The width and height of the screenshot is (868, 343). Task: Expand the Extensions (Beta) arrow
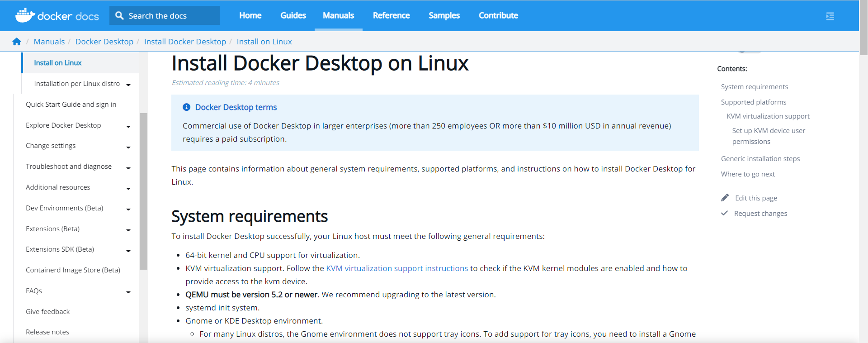(128, 230)
